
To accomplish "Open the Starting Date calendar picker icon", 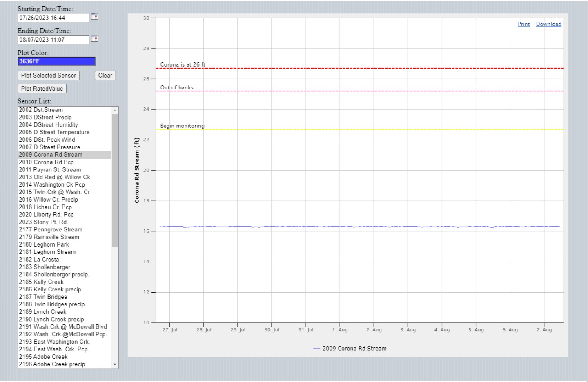I will 94,17.
